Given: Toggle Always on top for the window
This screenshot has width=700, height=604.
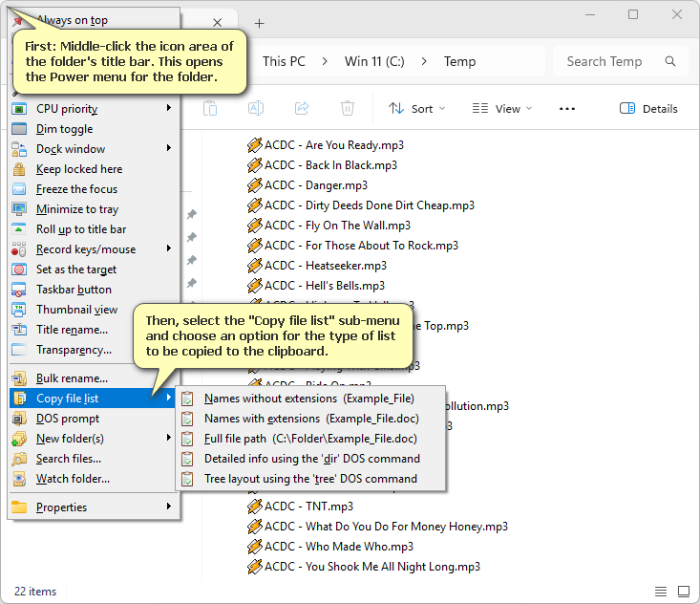Looking at the screenshot, I should coord(72,20).
